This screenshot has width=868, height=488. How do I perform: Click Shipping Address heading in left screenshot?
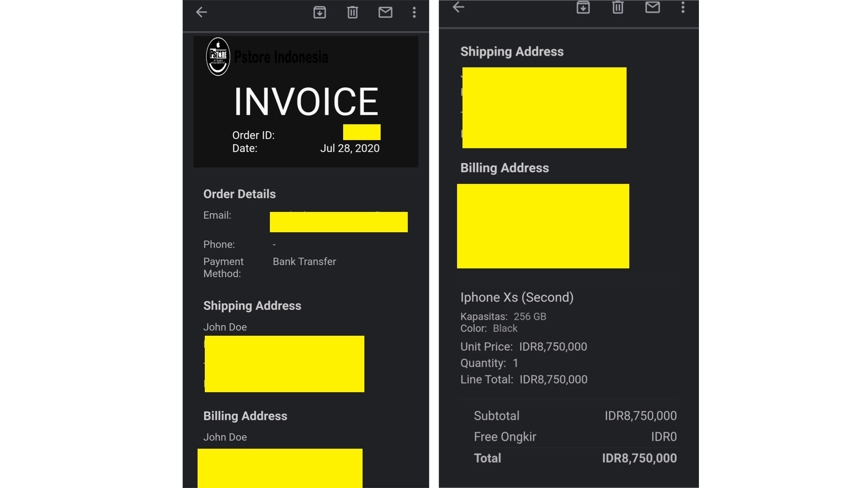tap(252, 306)
